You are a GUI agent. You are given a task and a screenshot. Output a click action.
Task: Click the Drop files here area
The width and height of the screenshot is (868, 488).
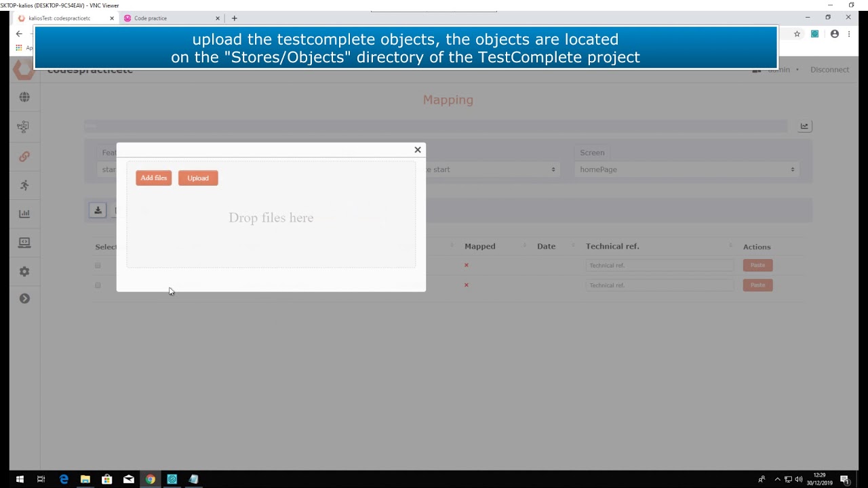click(271, 217)
